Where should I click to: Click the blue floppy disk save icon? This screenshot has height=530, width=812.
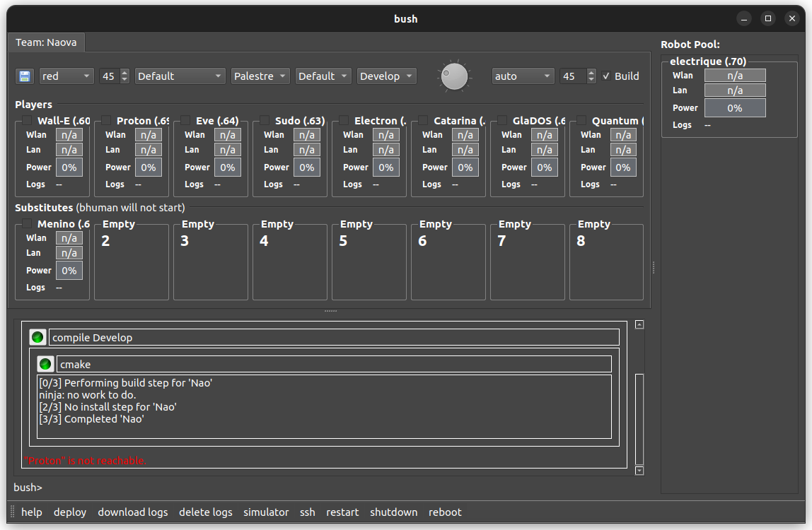(25, 76)
